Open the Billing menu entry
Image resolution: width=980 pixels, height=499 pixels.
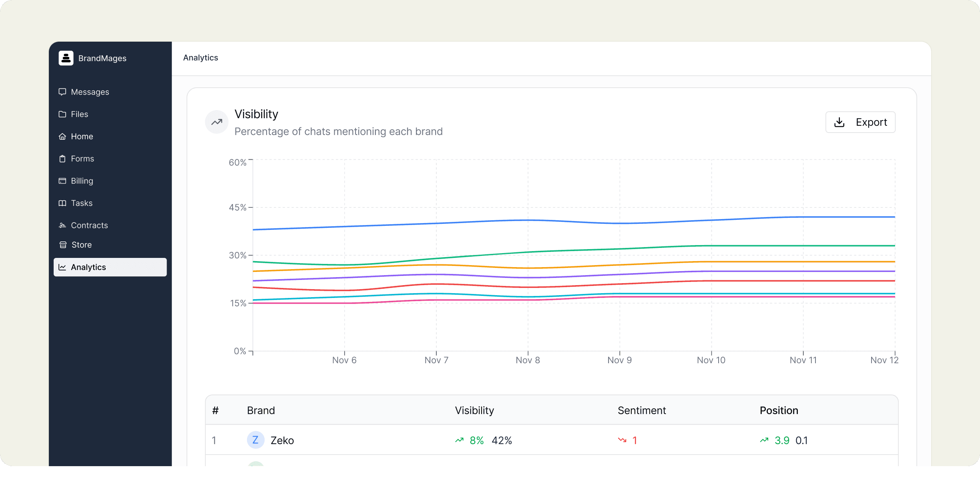coord(82,181)
